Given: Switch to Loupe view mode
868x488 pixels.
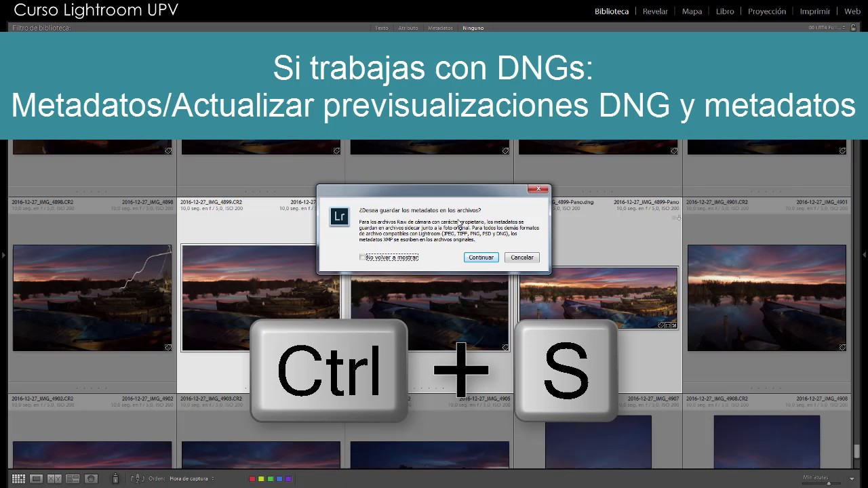Looking at the screenshot, I should [37, 479].
